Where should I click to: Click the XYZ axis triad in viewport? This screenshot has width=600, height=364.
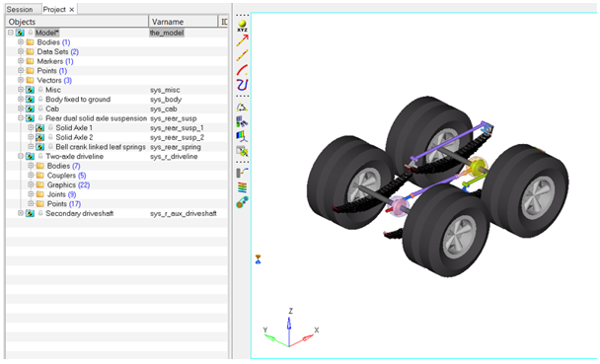[x=290, y=329]
